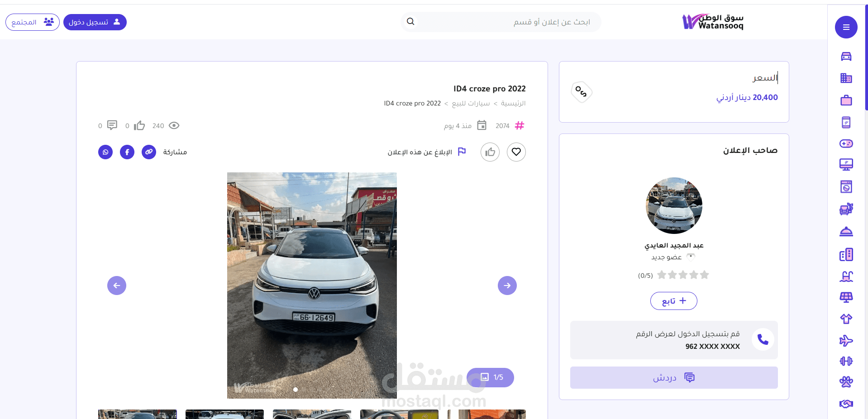Open the cars category in sidebar
This screenshot has width=868, height=419.
[x=846, y=57]
